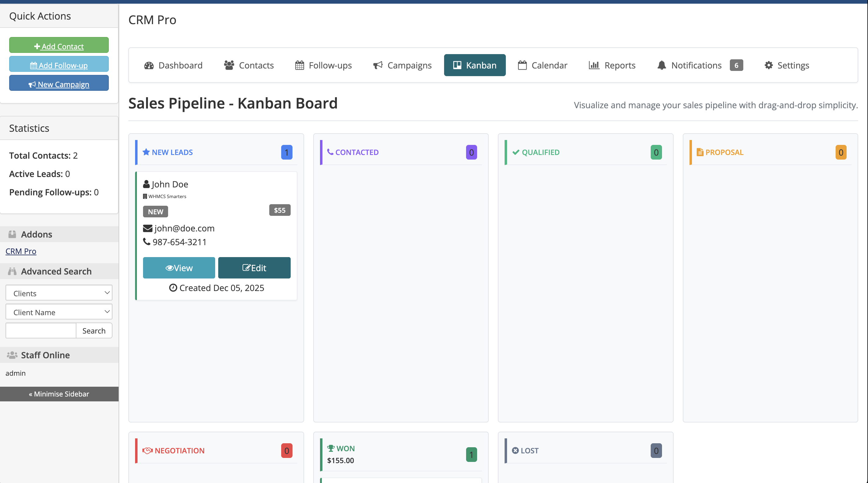Screen dimensions: 868x483
Task: Click the Addons package icon in the sidebar
Action: pos(12,234)
